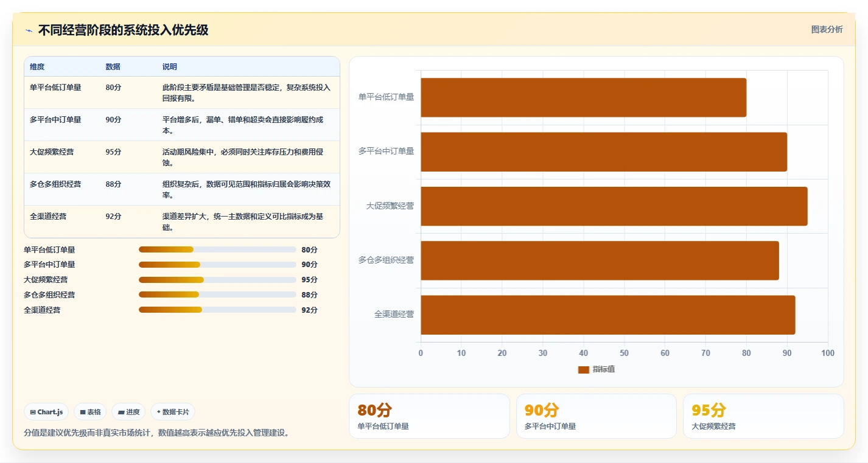Image resolution: width=868 pixels, height=463 pixels.
Task: Click the 说明 column header
Action: [170, 67]
